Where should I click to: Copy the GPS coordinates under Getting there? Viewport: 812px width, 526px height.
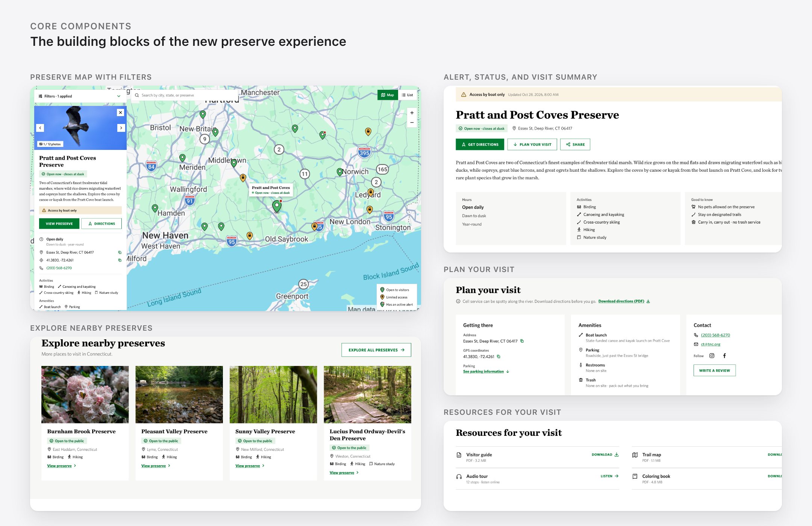(498, 357)
